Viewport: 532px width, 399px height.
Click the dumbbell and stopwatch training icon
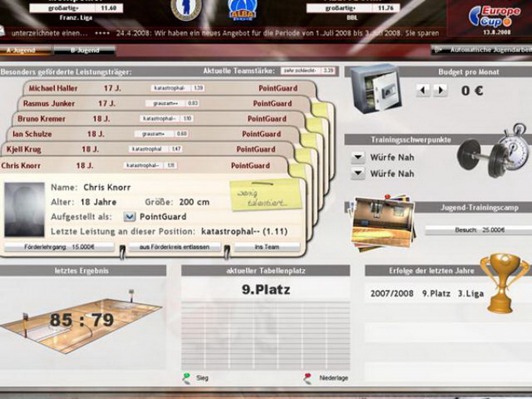492,152
